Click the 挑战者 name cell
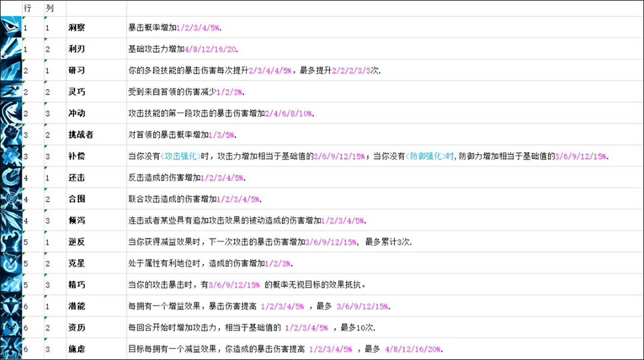The height and width of the screenshot is (360, 644). [96, 134]
